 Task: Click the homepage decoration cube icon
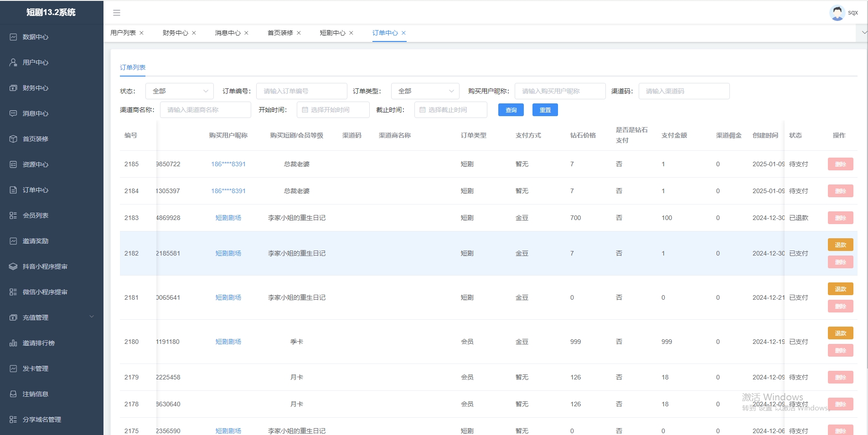point(13,139)
